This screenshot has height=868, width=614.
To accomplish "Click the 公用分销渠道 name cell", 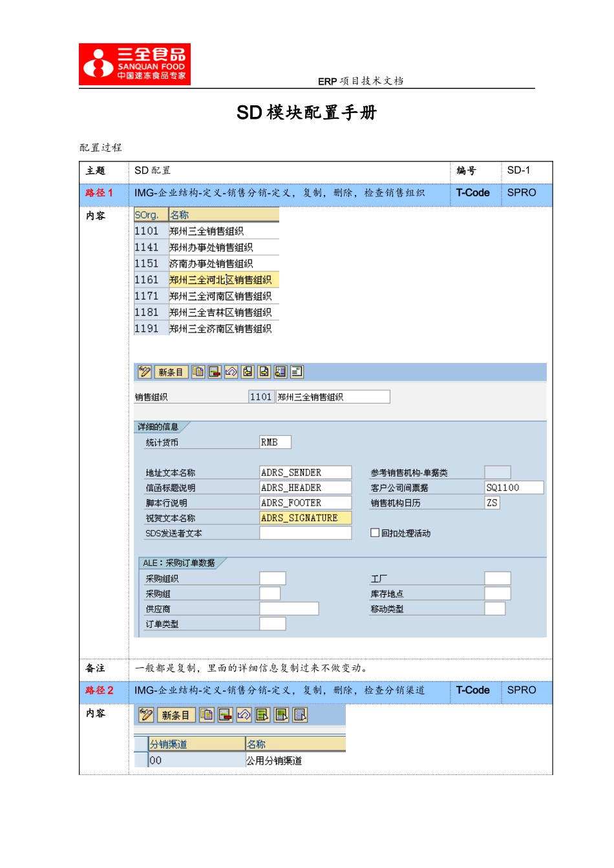I will tap(295, 760).
